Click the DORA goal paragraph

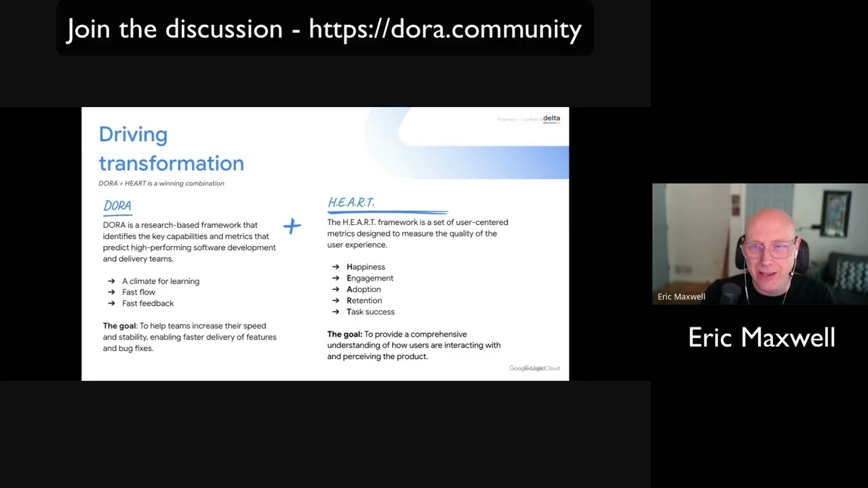pos(190,337)
